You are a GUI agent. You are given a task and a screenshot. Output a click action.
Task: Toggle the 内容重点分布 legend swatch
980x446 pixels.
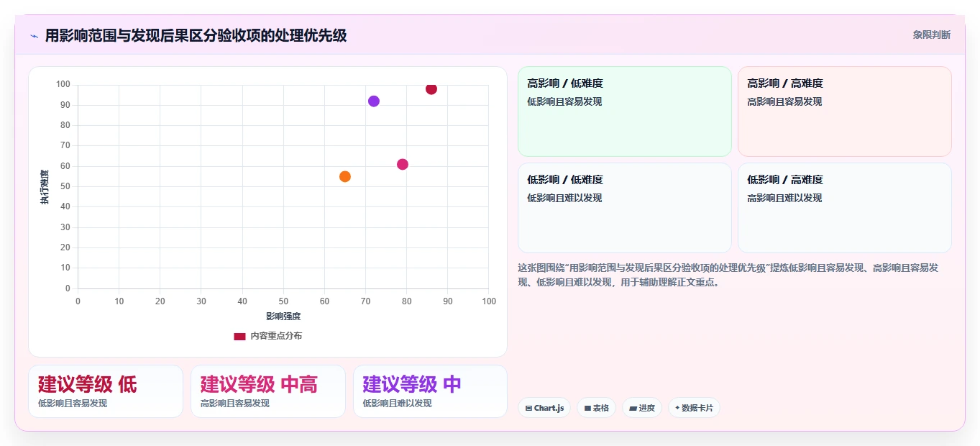(239, 336)
